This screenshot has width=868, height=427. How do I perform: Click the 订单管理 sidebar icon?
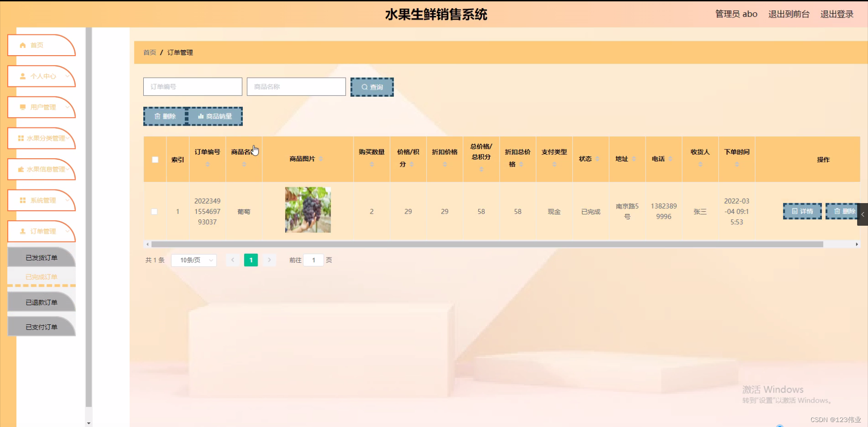coord(23,231)
